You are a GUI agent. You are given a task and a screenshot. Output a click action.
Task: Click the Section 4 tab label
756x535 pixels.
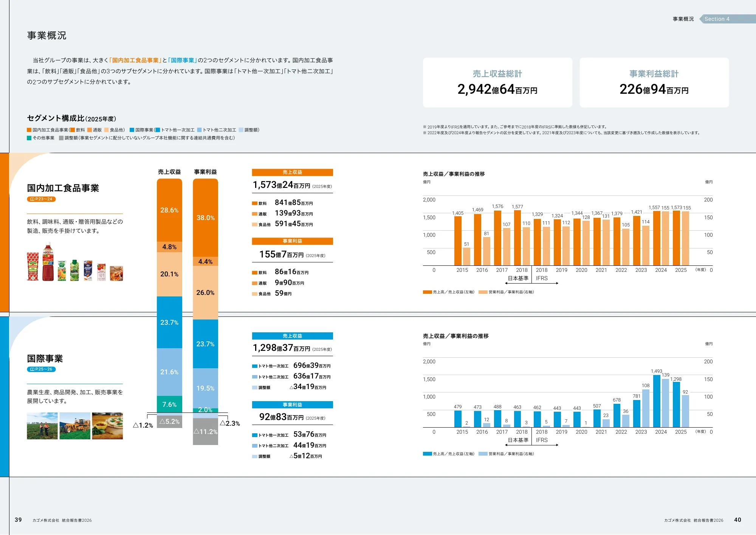[x=717, y=19]
